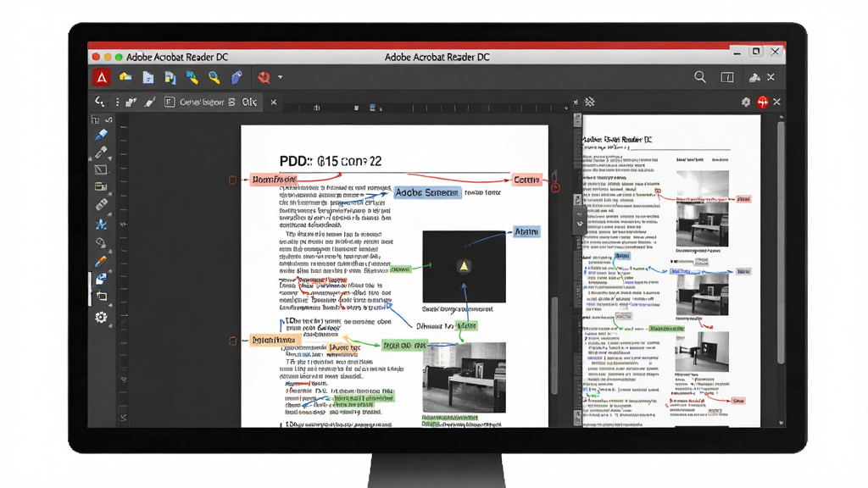Click the 'Olk' button in secondary toolbar

pos(250,102)
